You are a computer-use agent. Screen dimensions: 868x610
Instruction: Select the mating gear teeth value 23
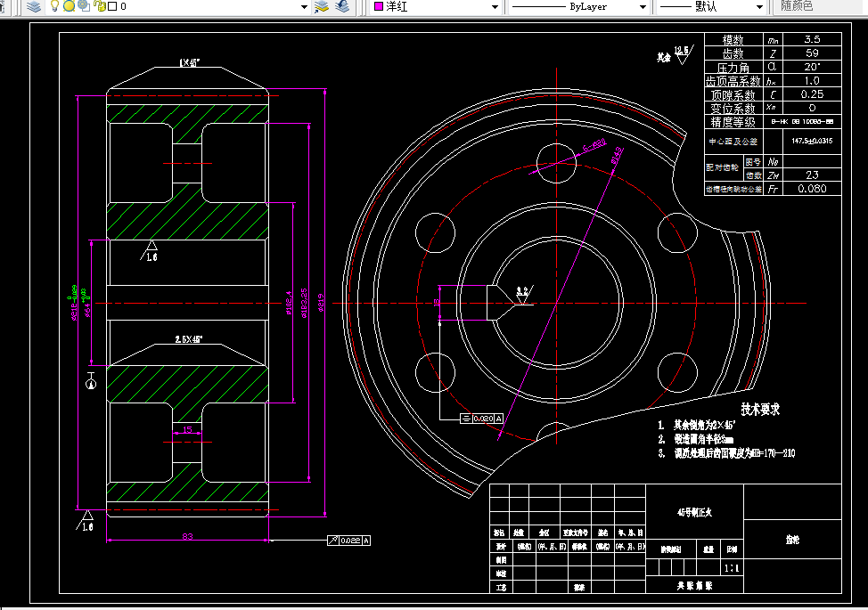click(x=812, y=175)
